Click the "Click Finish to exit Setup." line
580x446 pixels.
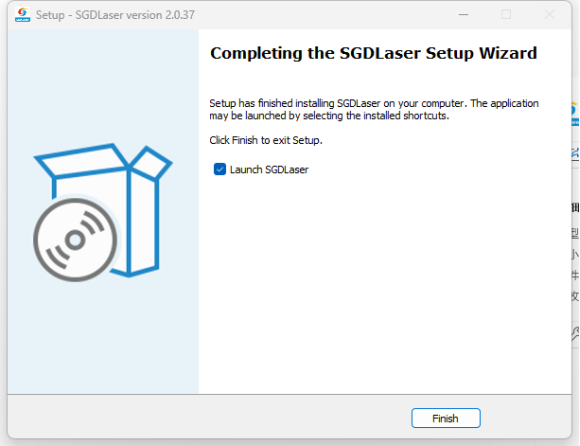[x=266, y=140]
